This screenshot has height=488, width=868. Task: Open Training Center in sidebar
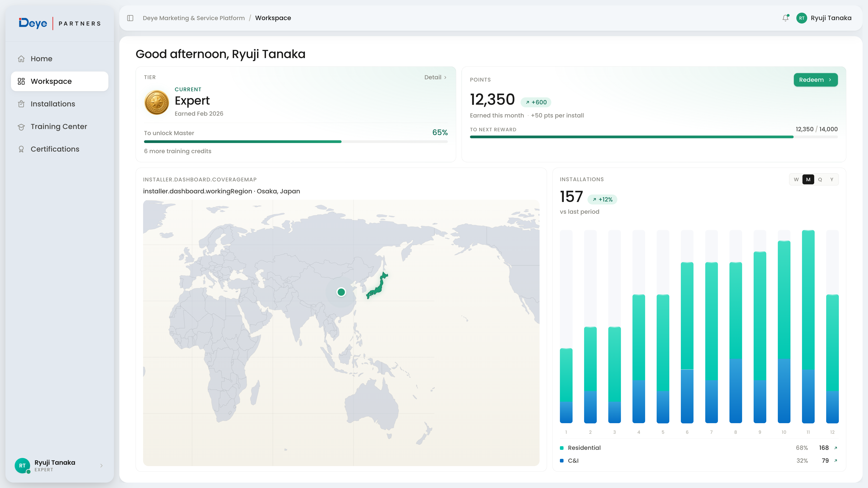pos(60,127)
